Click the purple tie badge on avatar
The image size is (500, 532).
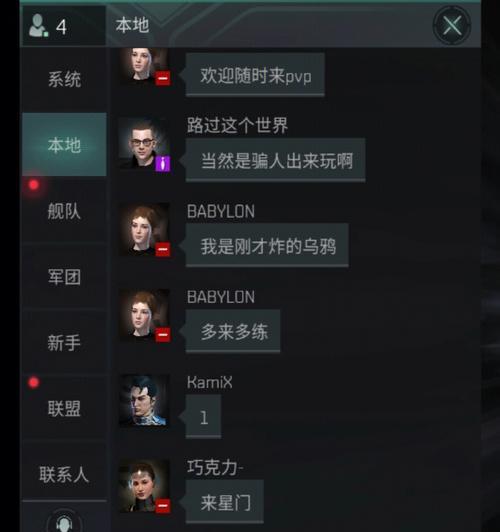point(162,164)
